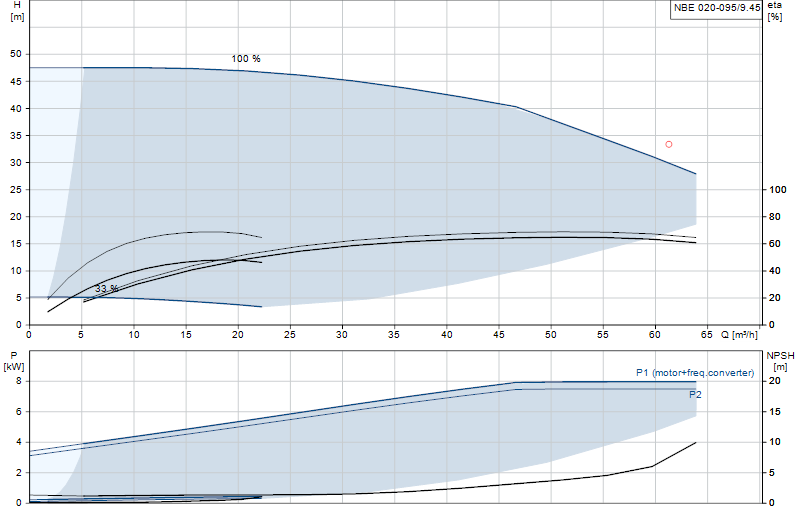The width and height of the screenshot is (800, 520).
Task: Click the red circle duty point marker
Action: tap(668, 144)
